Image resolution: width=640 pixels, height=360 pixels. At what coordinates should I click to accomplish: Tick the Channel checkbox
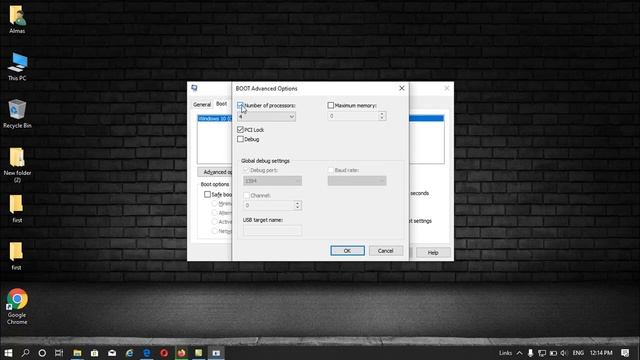coord(246,196)
